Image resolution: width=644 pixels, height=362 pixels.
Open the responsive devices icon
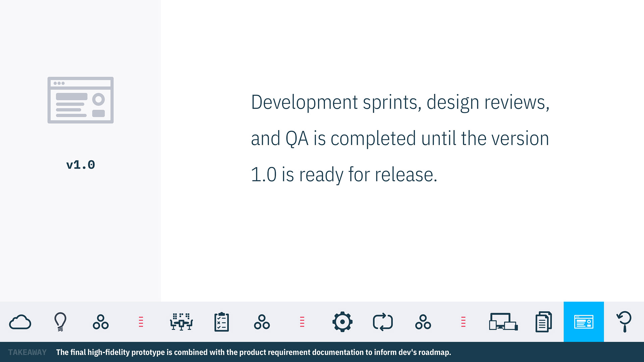(x=503, y=322)
